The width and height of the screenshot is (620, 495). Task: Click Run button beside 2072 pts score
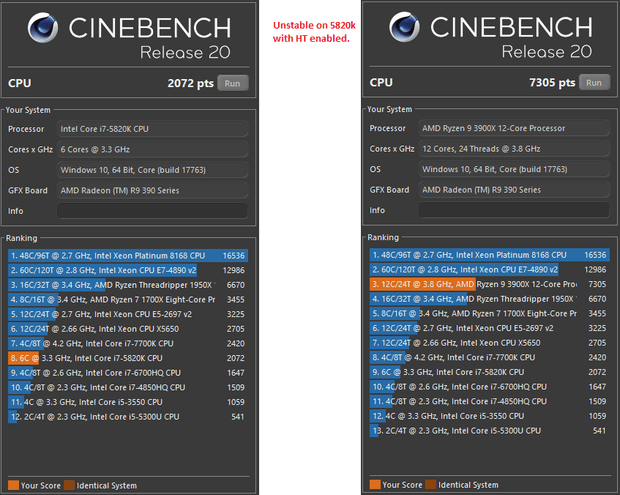tap(232, 83)
